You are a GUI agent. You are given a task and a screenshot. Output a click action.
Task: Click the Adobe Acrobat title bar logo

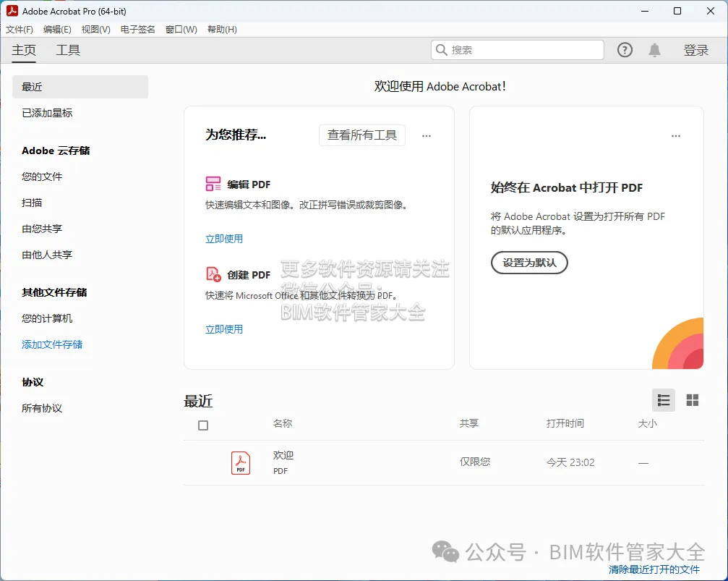tap(12, 11)
